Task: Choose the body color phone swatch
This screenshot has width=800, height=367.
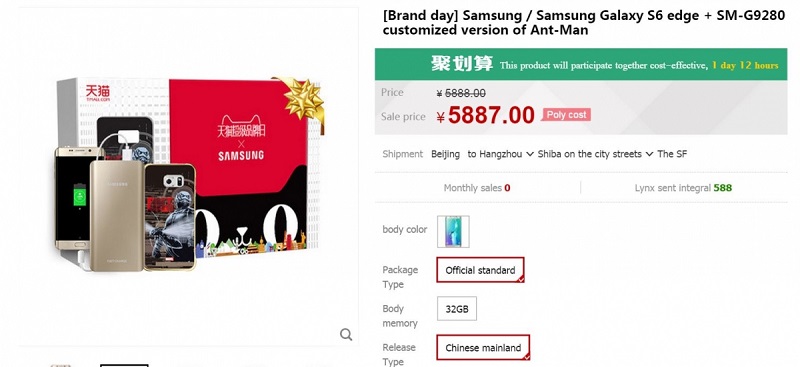Action: [453, 231]
